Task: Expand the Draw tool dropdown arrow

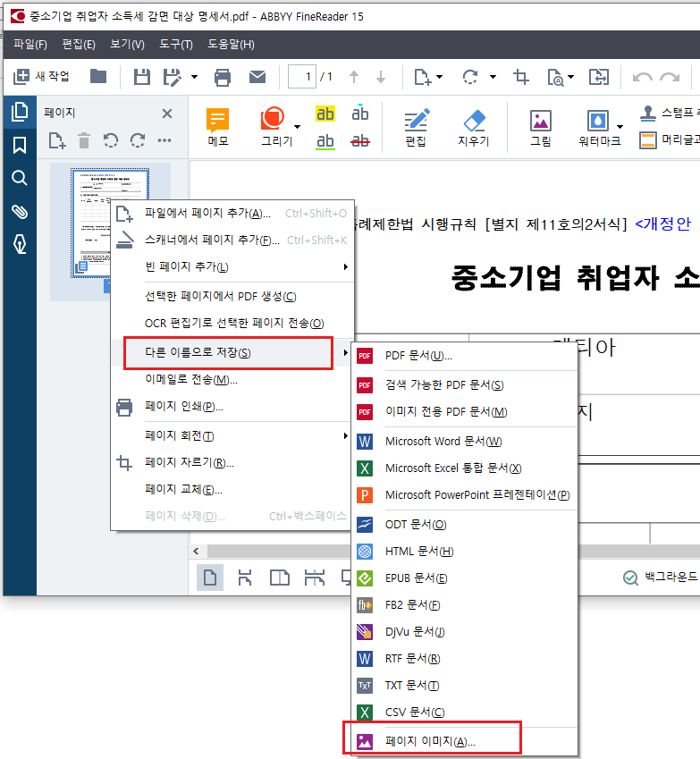Action: click(x=297, y=127)
